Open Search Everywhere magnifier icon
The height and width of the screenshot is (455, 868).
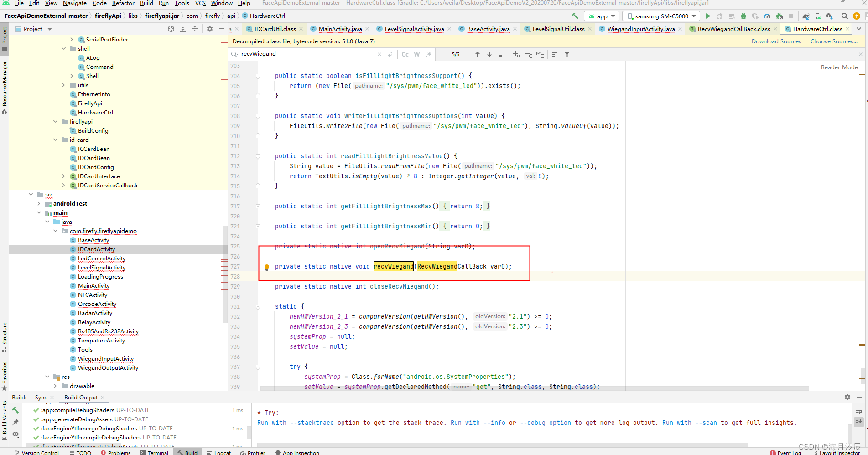(845, 16)
